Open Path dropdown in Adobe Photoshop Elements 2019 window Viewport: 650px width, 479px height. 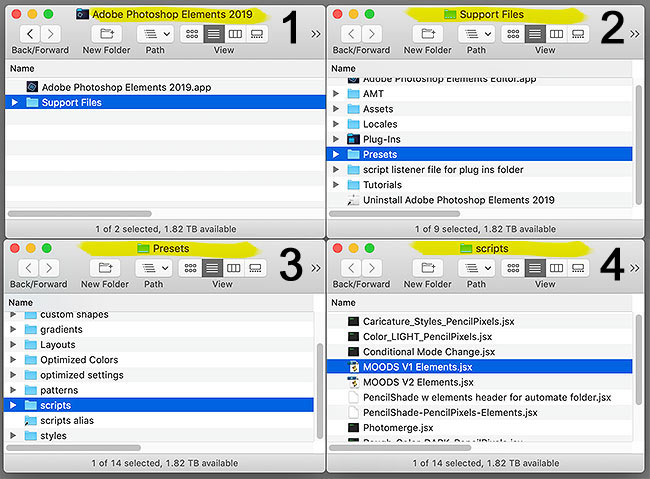click(x=155, y=34)
